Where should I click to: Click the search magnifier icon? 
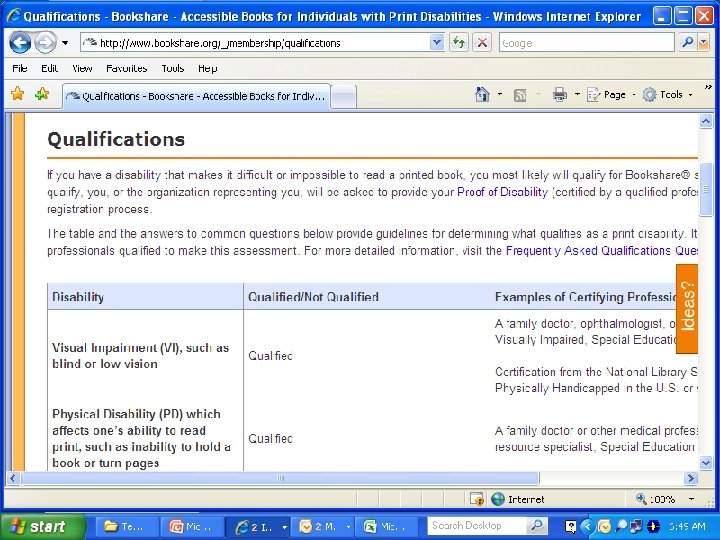[x=687, y=43]
